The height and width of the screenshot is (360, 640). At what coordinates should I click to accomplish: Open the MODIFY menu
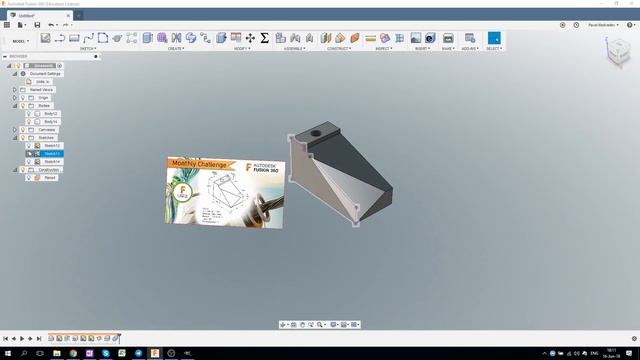242,49
